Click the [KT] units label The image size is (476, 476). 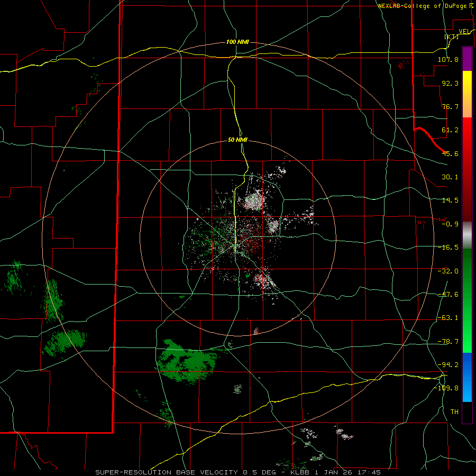point(452,36)
